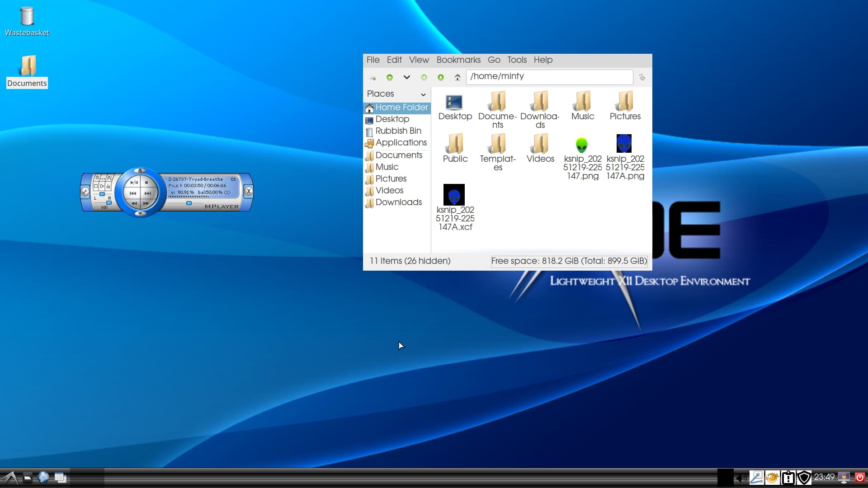Click the /home/minty path field
Viewport: 868px width, 488px height.
tap(549, 77)
